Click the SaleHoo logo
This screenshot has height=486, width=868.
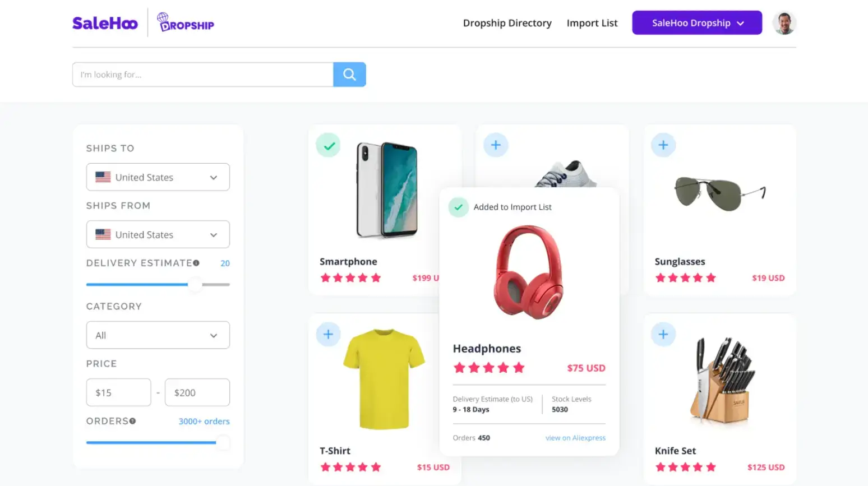tap(105, 23)
